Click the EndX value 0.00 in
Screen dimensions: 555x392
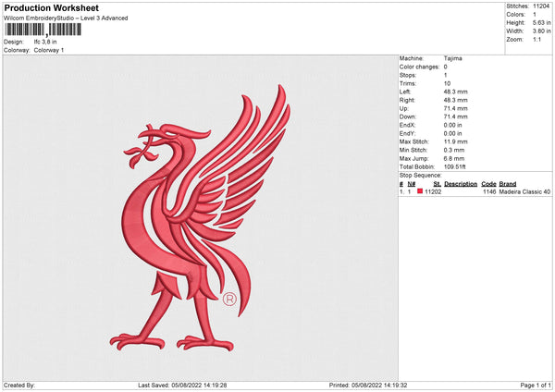tap(452, 125)
